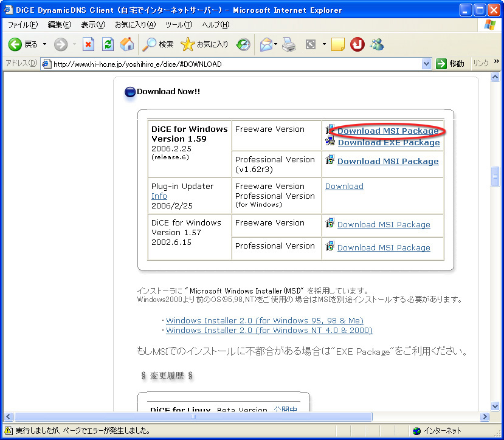Screen dimensions: 504x440
Task: Download MSI Package for Professional v1.62r3
Action: 388,161
